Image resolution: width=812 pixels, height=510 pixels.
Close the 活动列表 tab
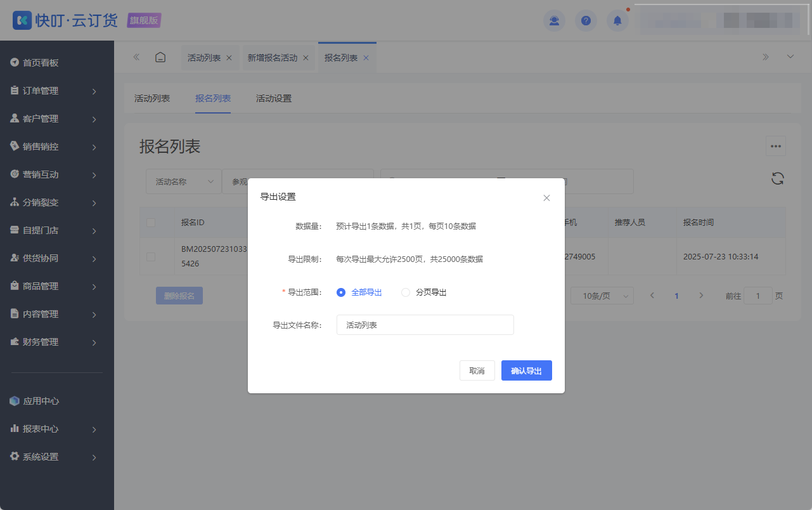pos(229,58)
